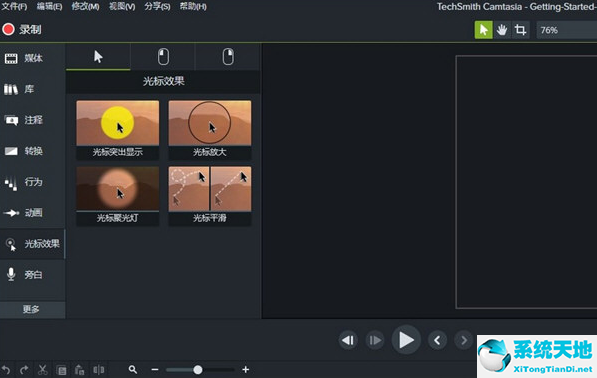Screen dimensions: 597x378
Task: Click the timeline zoom slider handle
Action: point(198,370)
